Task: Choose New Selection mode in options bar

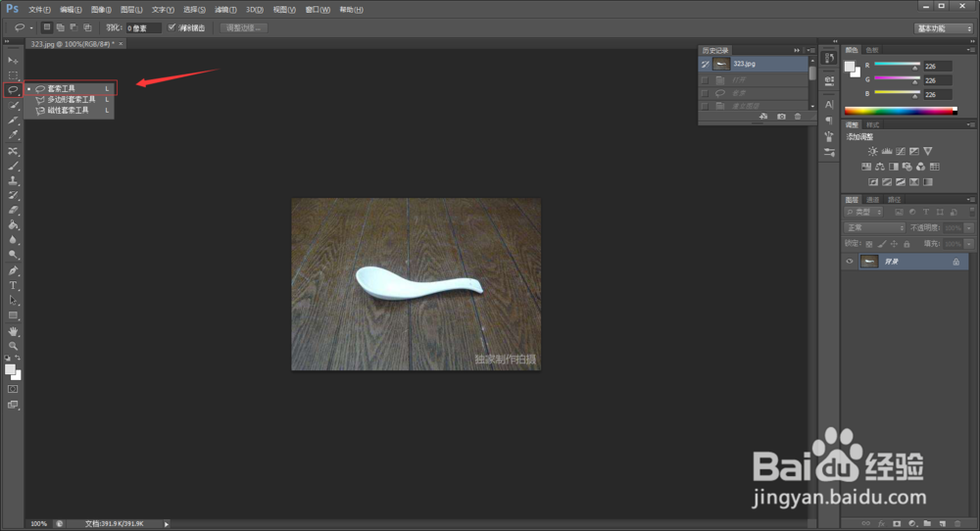Action: 47,27
